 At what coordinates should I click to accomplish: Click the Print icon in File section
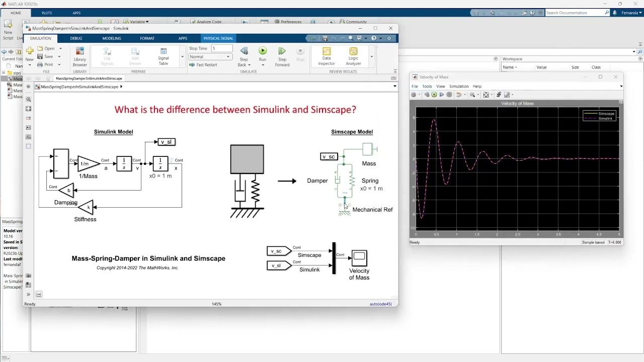(40, 64)
